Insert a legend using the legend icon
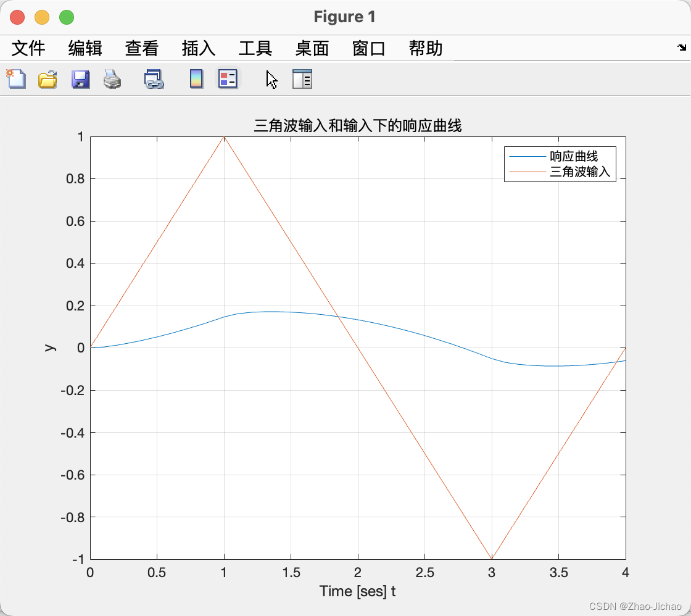This screenshot has height=616, width=691. pyautogui.click(x=228, y=79)
